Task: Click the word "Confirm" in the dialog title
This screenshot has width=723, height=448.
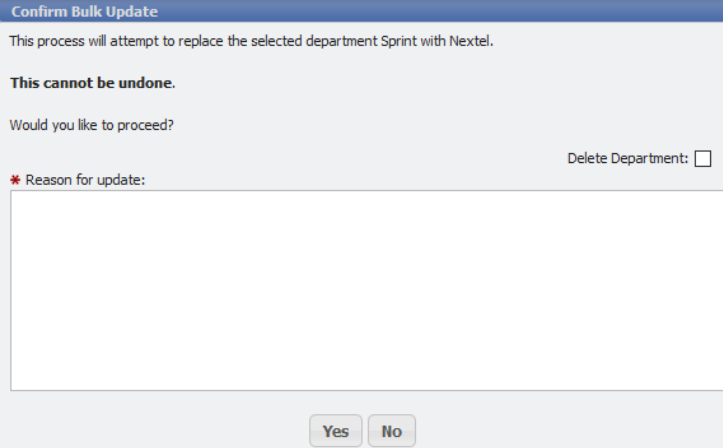Action: click(x=38, y=12)
